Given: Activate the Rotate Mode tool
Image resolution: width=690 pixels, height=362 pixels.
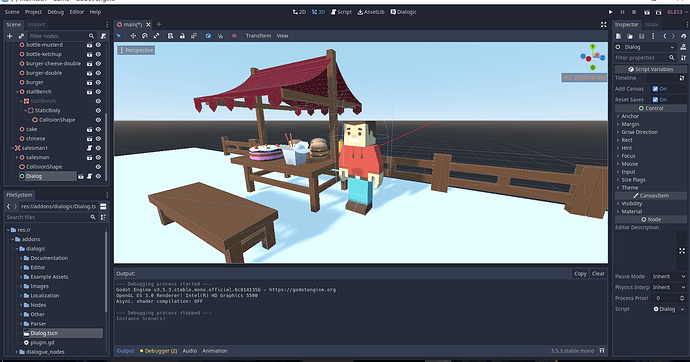Looking at the screenshot, I should tap(144, 36).
